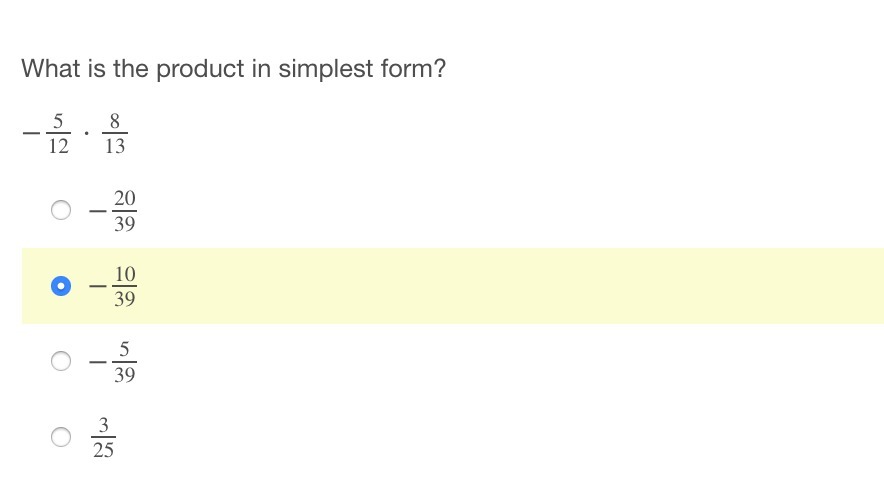Image resolution: width=884 pixels, height=485 pixels.
Task: Click the negative sign before 5/12
Action: 31,134
